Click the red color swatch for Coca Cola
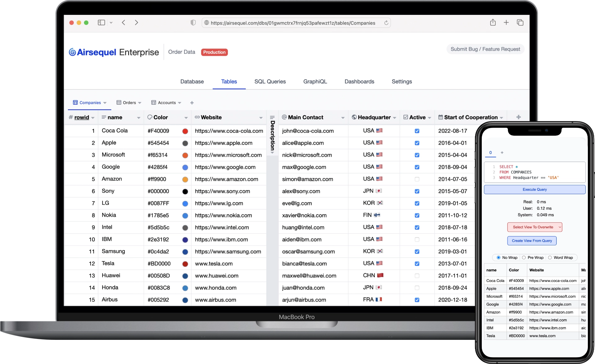 185,131
